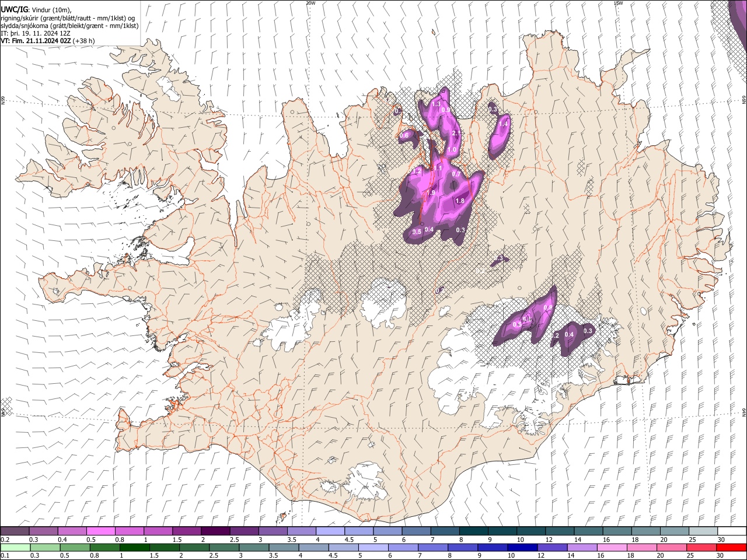Choose the crimson rain swatch between 25 and 30

(x=701, y=547)
